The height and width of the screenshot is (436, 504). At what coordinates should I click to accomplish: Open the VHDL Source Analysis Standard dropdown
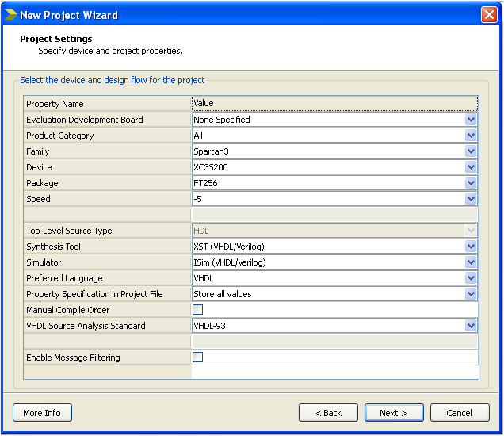pos(471,326)
